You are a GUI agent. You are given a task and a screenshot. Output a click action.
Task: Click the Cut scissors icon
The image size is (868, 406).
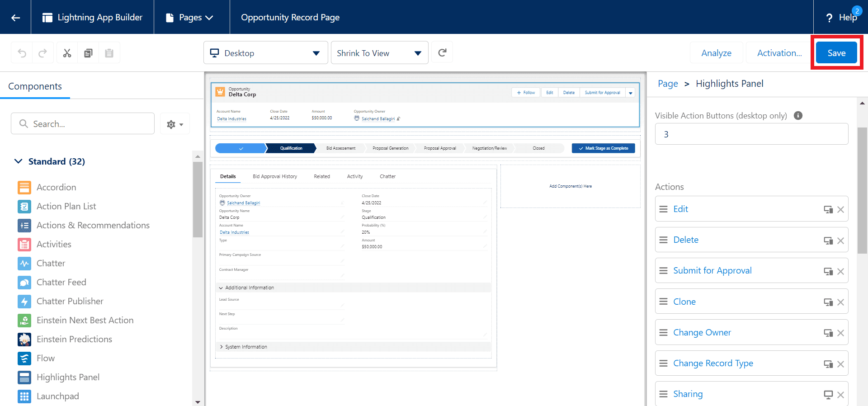click(67, 53)
